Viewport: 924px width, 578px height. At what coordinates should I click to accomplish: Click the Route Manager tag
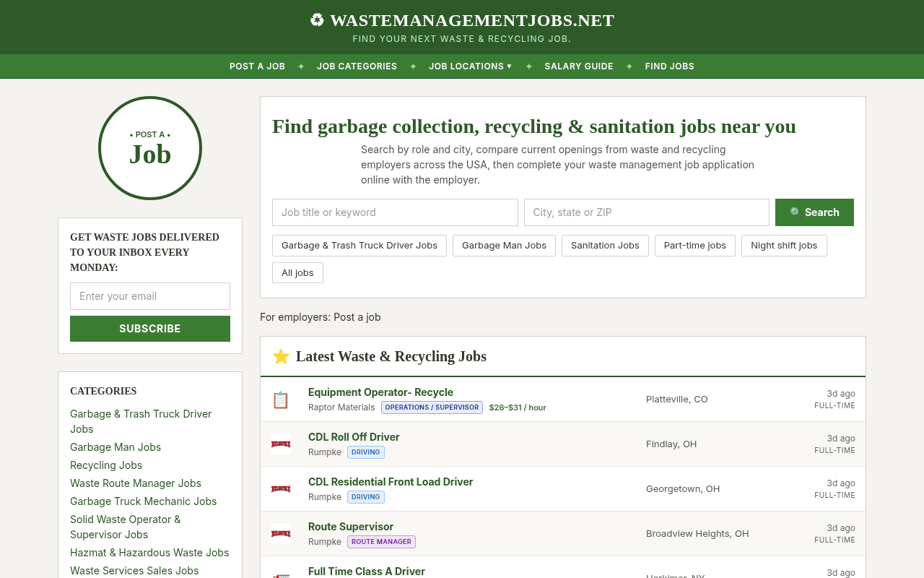[381, 542]
